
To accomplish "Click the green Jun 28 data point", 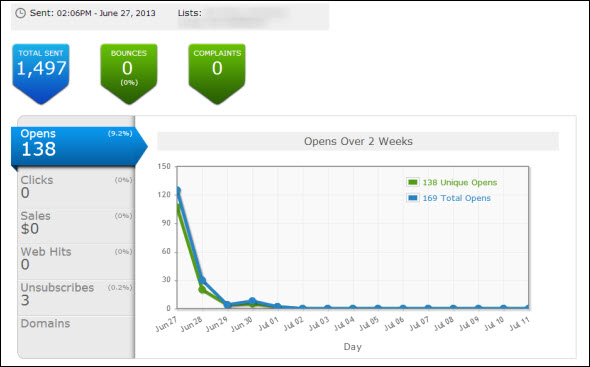I will (x=202, y=289).
